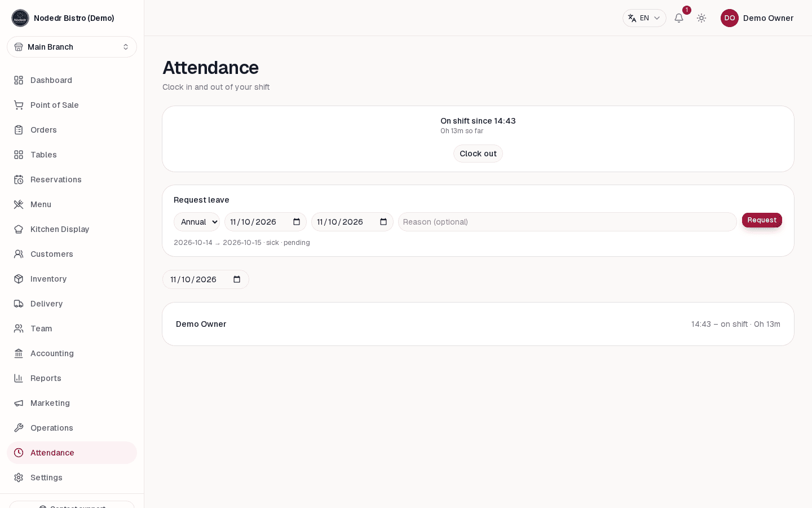Click the Reason (optional) input field
The width and height of the screenshot is (812, 508).
click(x=567, y=222)
